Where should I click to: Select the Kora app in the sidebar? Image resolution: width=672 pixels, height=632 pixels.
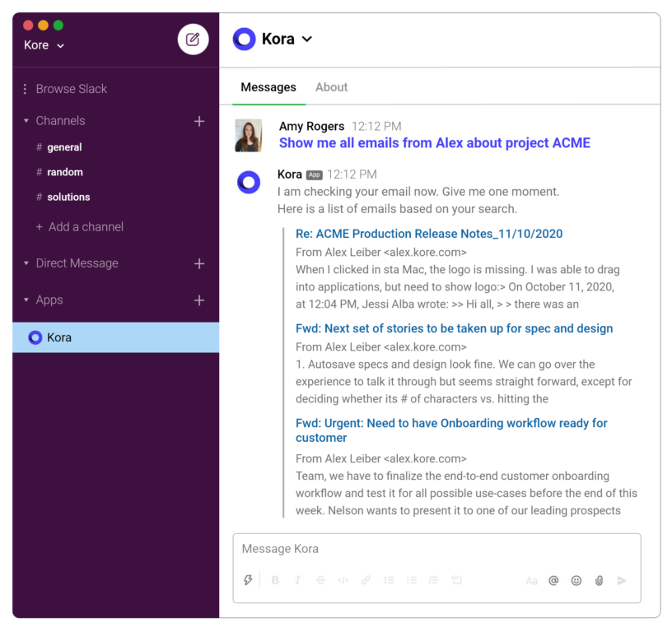(116, 337)
